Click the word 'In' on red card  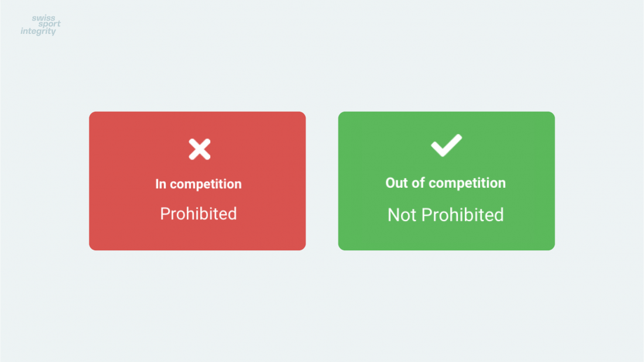click(x=160, y=184)
